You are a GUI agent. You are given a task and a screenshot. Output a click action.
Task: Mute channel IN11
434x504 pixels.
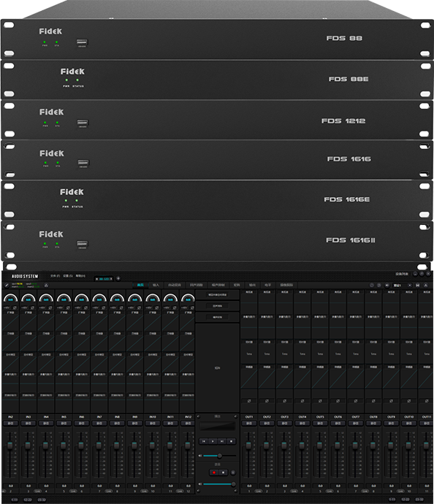170,424
